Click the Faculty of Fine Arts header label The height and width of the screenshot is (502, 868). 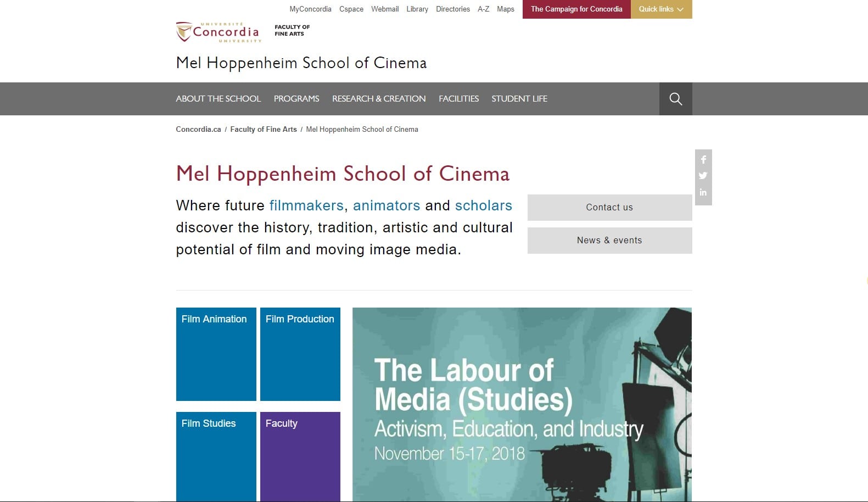click(x=292, y=30)
